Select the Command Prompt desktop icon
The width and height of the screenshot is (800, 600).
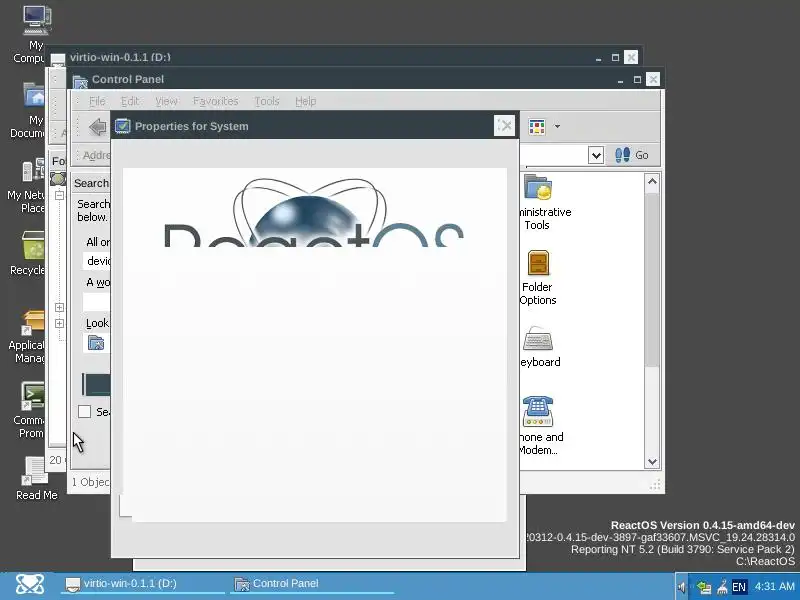coord(31,410)
